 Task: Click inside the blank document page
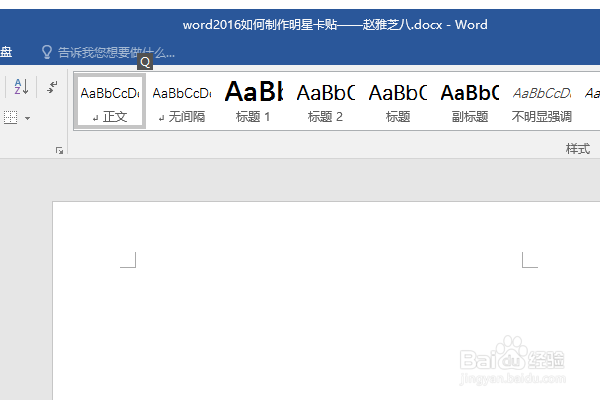326,300
